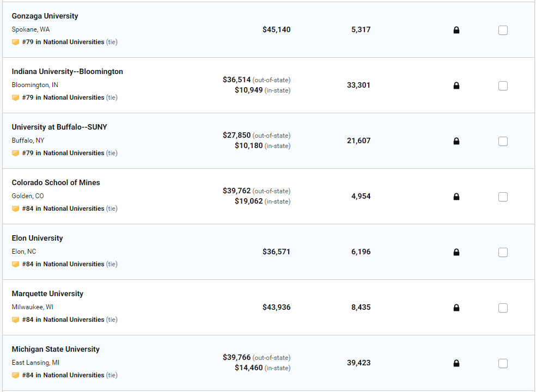
Task: Open the Colorado School of Mines page
Action: pos(56,183)
